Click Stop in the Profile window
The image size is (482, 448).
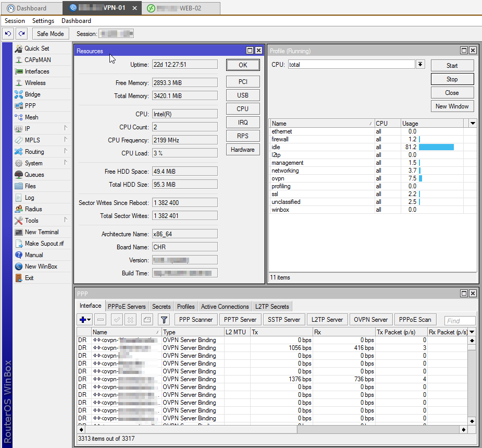pyautogui.click(x=452, y=79)
